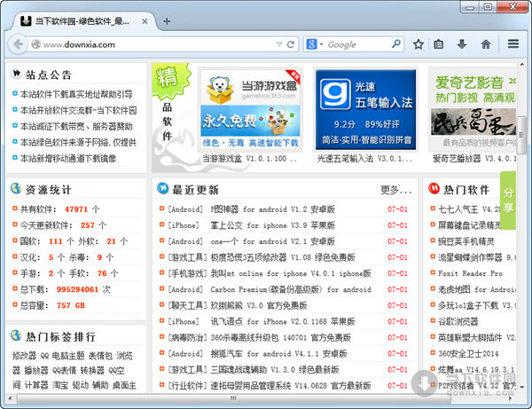532x409 pixels.
Task: Open the browser hamburger menu
Action: [513, 43]
